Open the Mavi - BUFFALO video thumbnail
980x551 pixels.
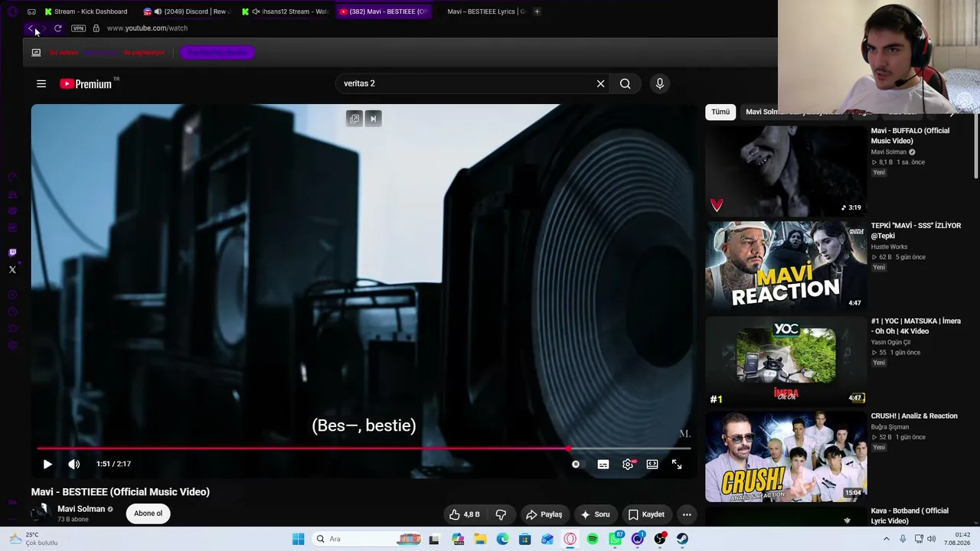point(786,171)
